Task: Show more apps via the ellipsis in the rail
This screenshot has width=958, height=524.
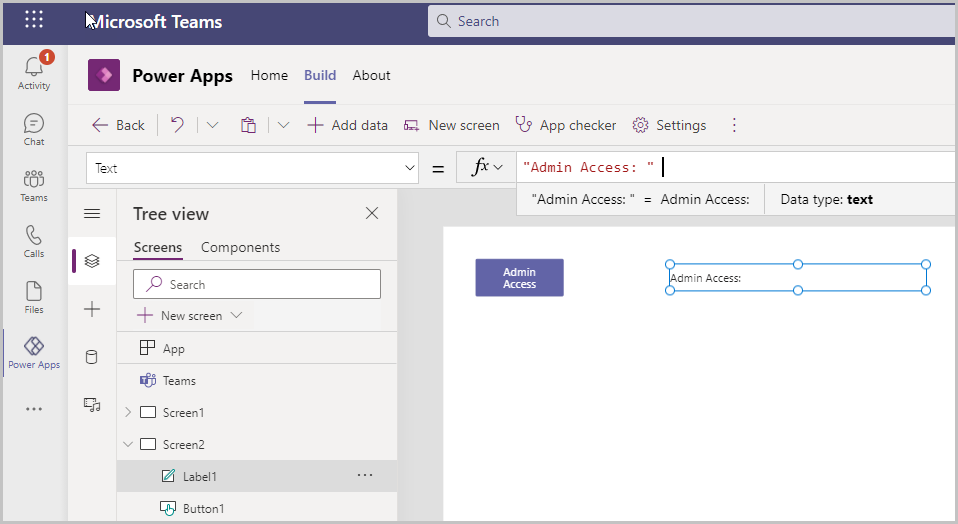Action: coord(34,409)
